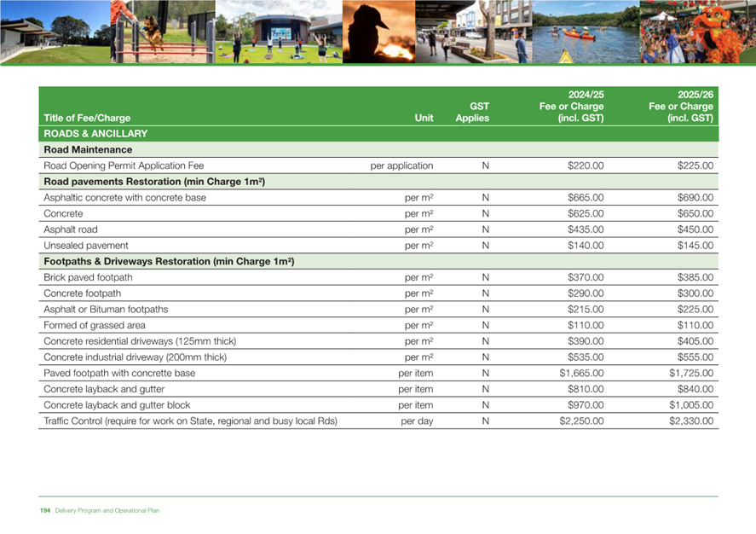
Task: Click the $535.00 fee value
Action: pos(586,357)
